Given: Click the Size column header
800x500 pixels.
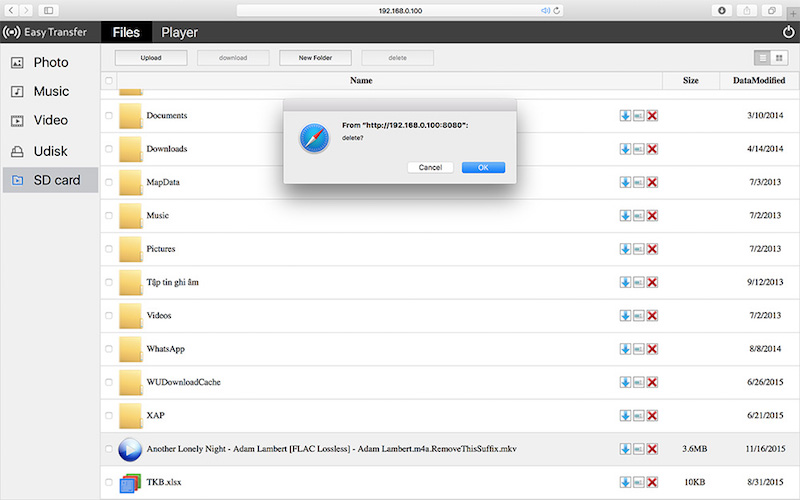Looking at the screenshot, I should click(691, 81).
